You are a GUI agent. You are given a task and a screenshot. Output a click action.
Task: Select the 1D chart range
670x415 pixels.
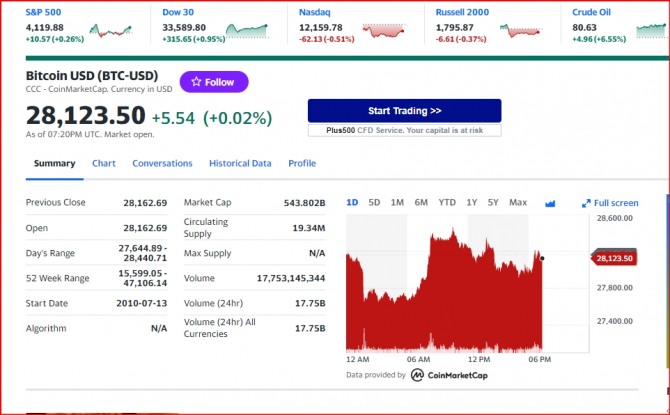[352, 203]
